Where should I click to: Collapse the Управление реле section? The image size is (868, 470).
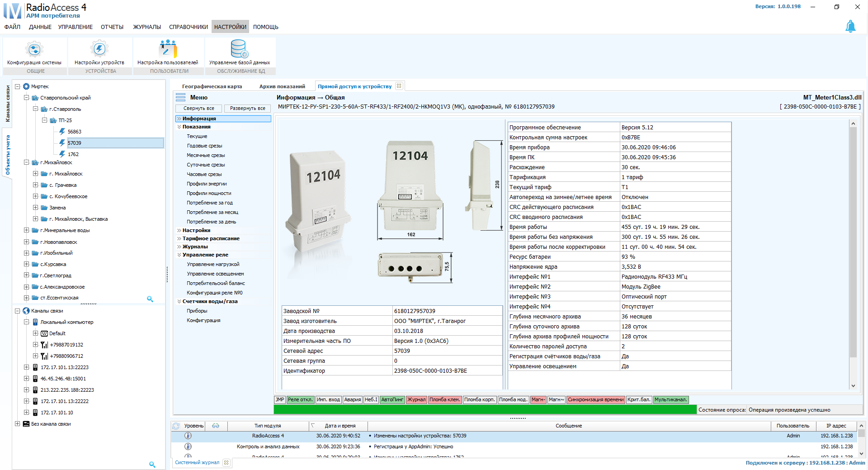coord(179,255)
